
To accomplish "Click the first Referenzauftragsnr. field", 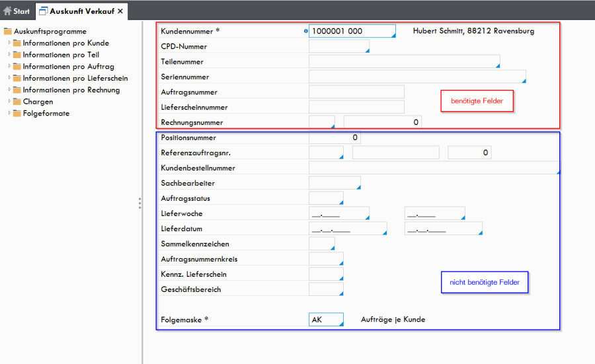I will 326,153.
